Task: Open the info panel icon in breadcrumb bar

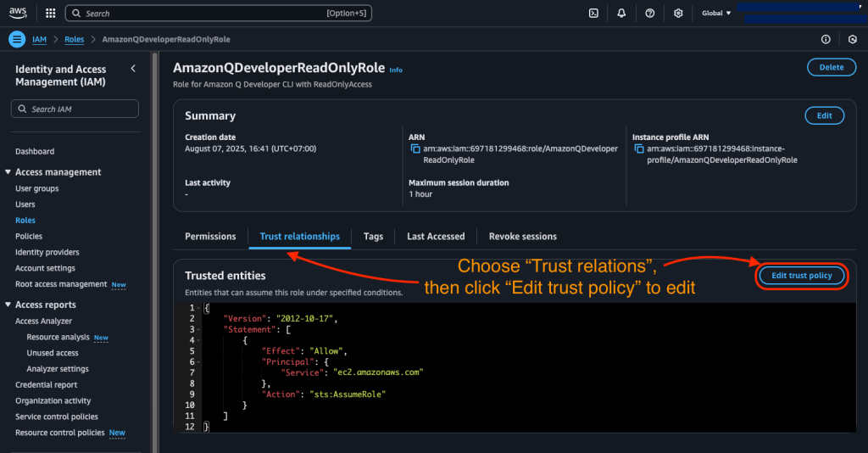Action: (826, 39)
